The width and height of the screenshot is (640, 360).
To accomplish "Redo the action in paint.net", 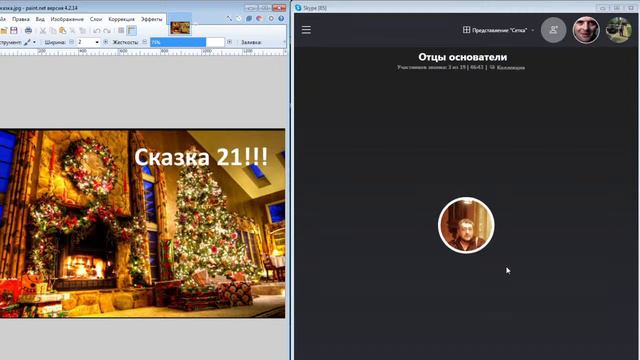I will (x=107, y=31).
